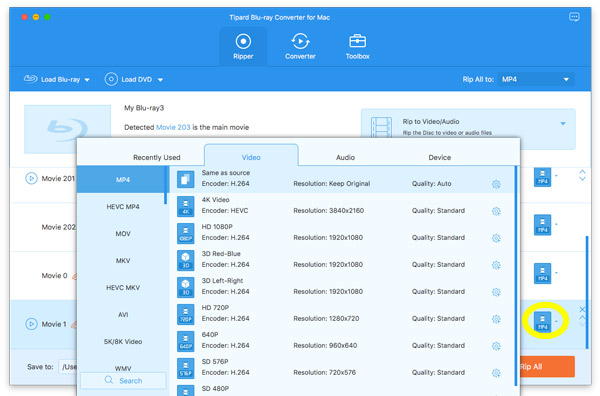Open settings gear for 3D Left-Right

coord(496,292)
